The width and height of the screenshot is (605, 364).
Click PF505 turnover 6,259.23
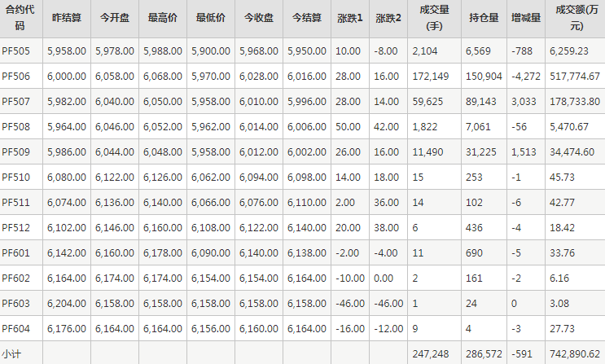pyautogui.click(x=569, y=51)
